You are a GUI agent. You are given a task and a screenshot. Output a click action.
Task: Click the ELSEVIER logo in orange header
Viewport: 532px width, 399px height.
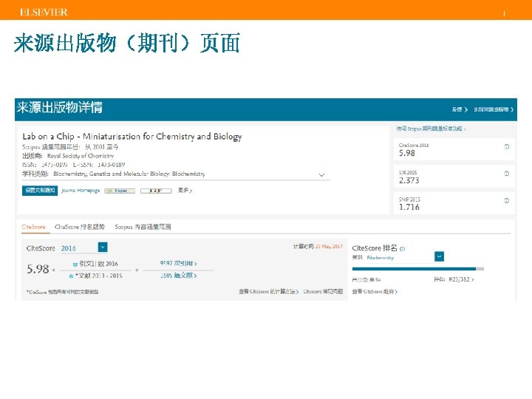[x=44, y=13]
